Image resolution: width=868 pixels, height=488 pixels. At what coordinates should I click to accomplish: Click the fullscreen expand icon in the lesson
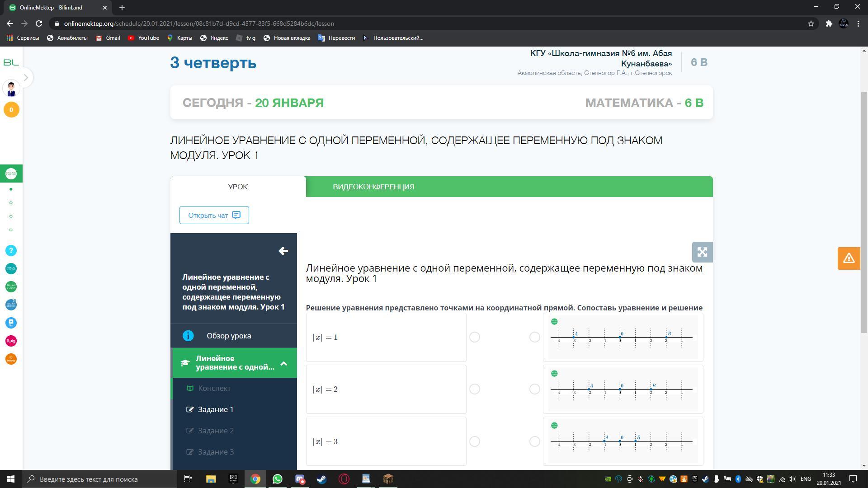pyautogui.click(x=702, y=252)
